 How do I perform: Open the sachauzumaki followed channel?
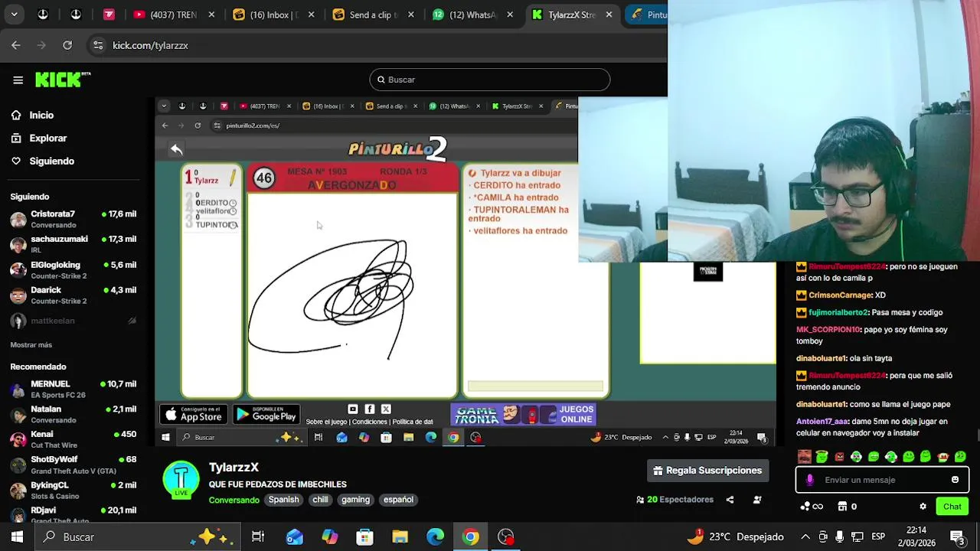tap(73, 244)
